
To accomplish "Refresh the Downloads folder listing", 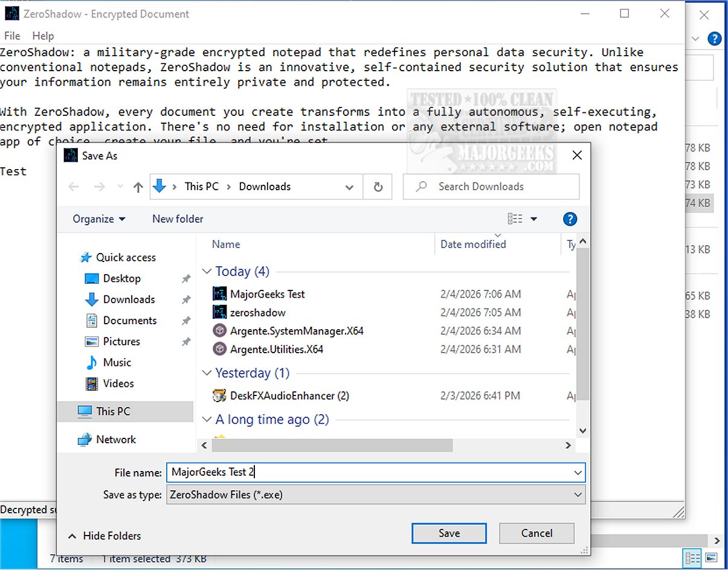I will tap(378, 187).
